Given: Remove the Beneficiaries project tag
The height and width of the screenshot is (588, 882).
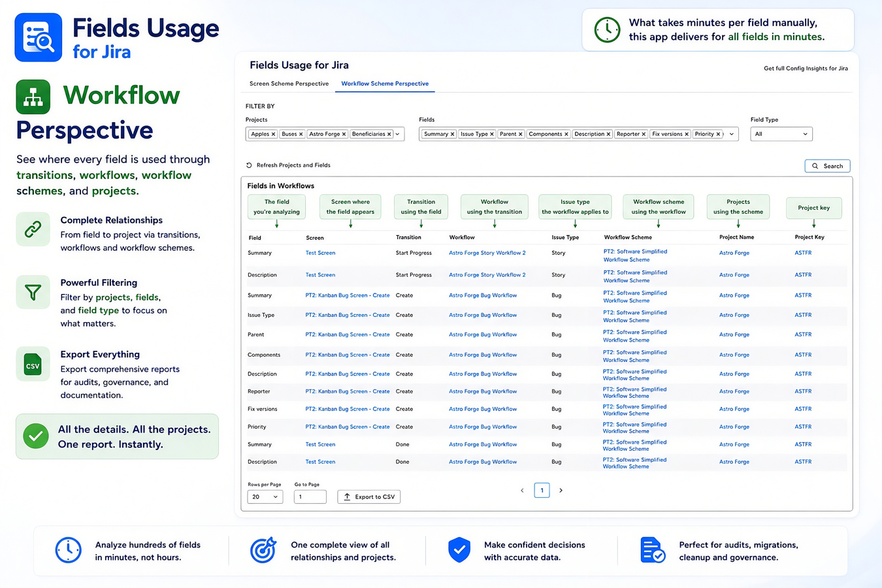Looking at the screenshot, I should pos(389,134).
